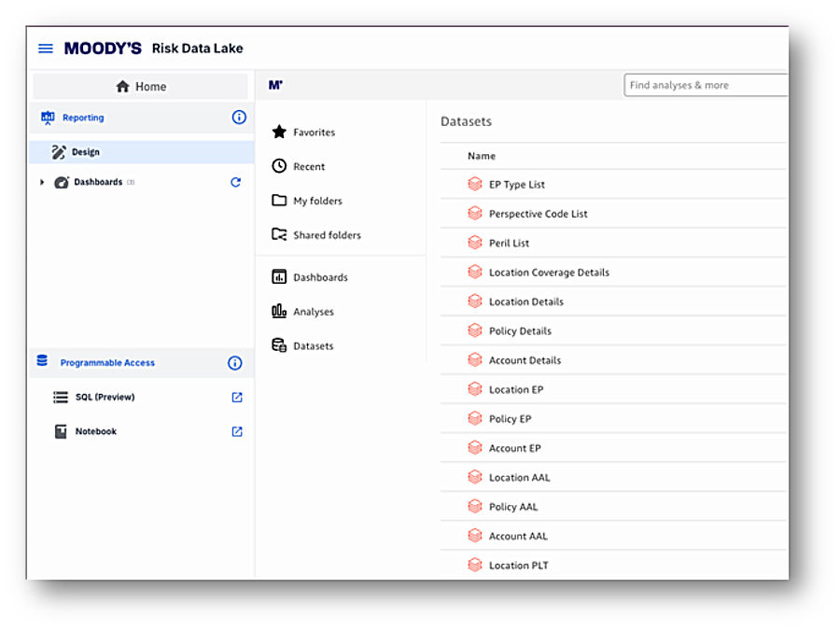The image size is (840, 631).
Task: Open the Location AAL dataset
Action: (x=520, y=478)
